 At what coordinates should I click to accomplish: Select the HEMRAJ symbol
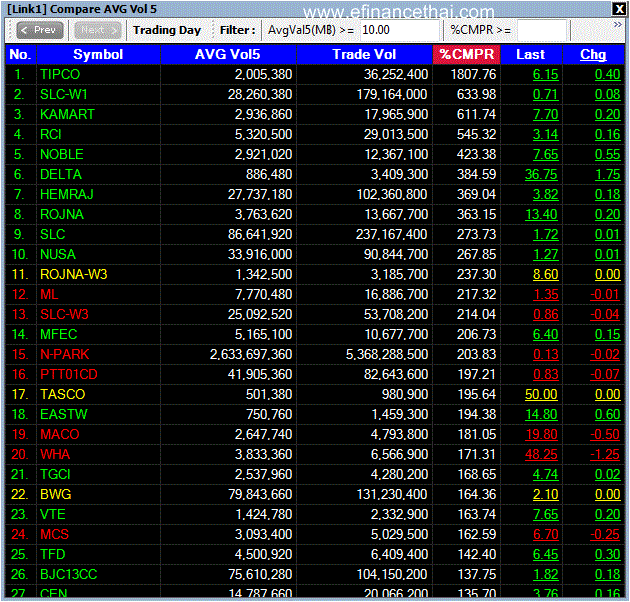click(x=67, y=195)
